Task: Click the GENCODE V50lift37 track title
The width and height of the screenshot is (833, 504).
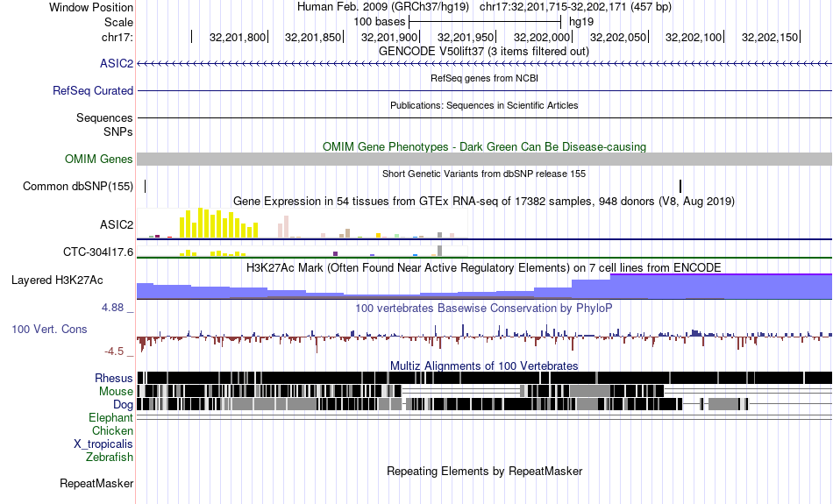Action: point(484,52)
